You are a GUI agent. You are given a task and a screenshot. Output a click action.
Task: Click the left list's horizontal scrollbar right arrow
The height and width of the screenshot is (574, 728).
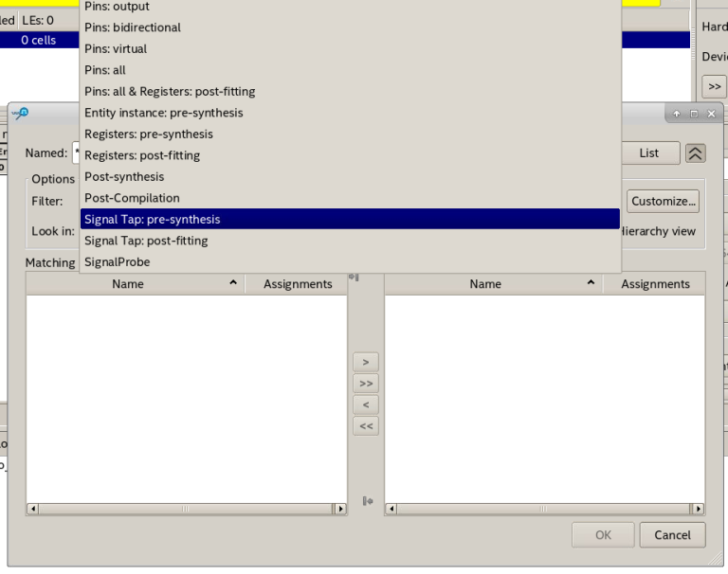340,509
